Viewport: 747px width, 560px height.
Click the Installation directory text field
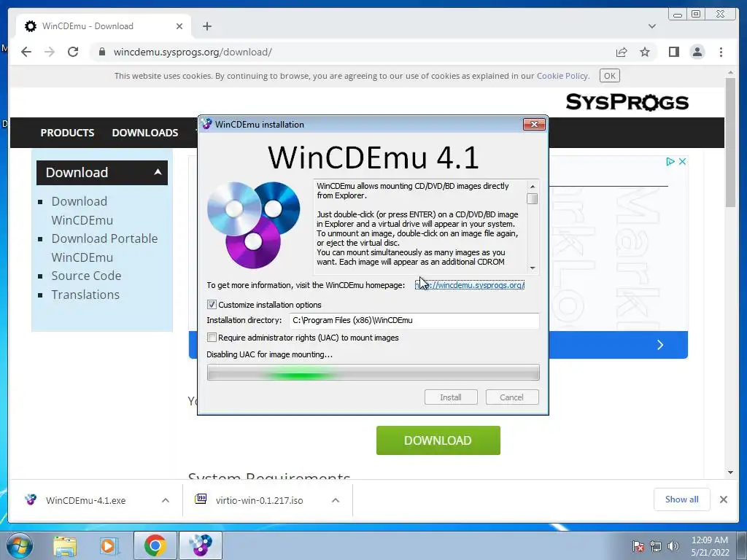tap(414, 321)
